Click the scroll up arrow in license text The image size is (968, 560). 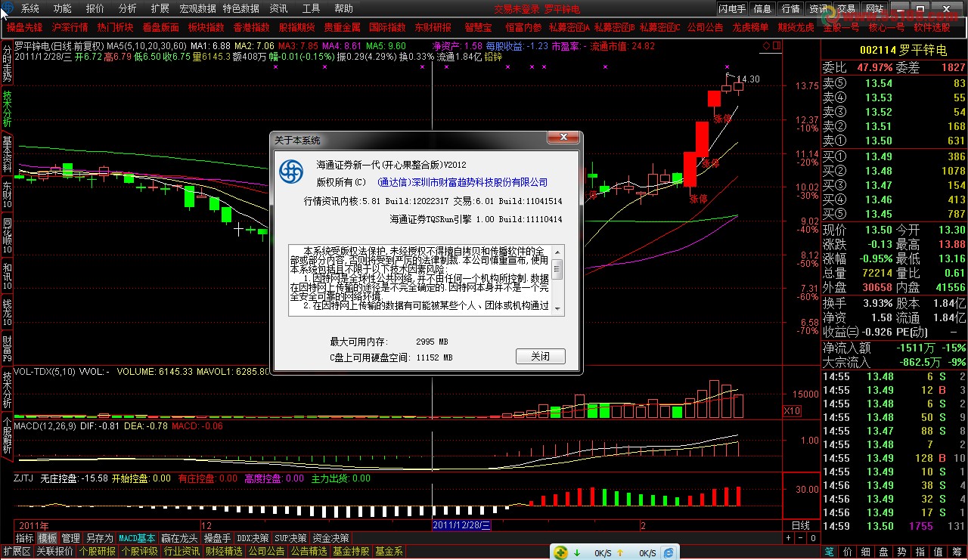click(557, 251)
